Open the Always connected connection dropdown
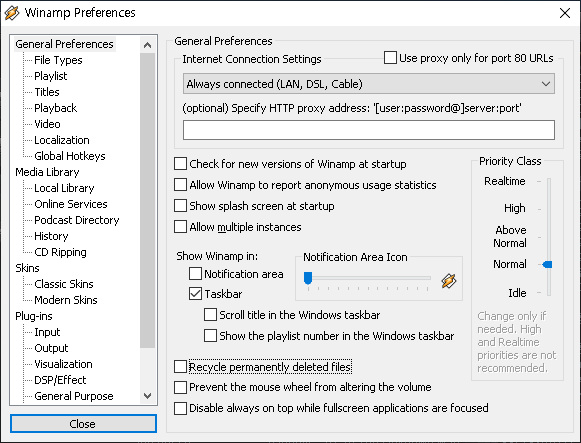 click(369, 84)
